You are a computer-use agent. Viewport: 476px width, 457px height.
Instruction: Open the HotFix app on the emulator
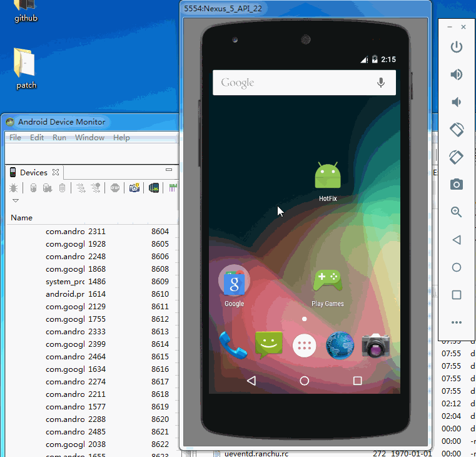328,176
